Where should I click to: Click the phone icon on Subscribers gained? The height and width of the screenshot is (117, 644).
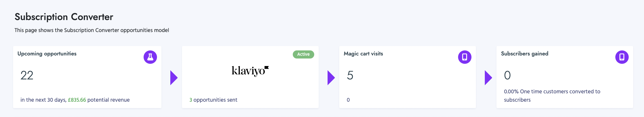(622, 57)
